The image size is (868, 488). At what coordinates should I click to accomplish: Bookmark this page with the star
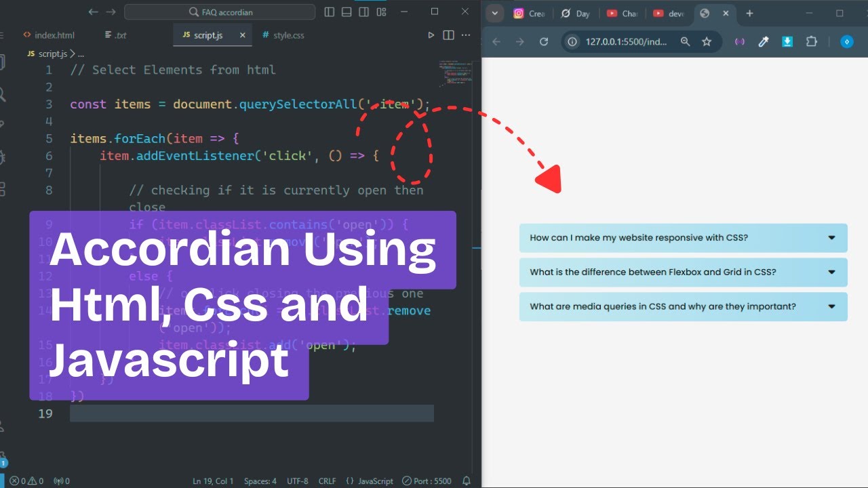click(x=707, y=42)
